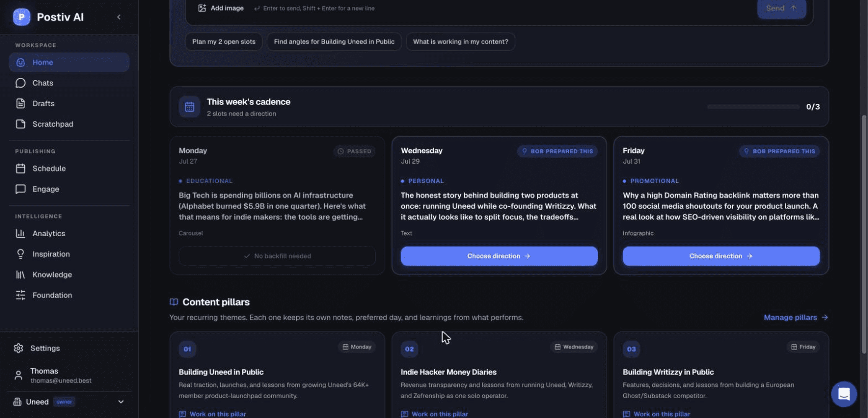Viewport: 868px width, 418px height.
Task: Click the 01 pillar number badge
Action: [x=187, y=349]
